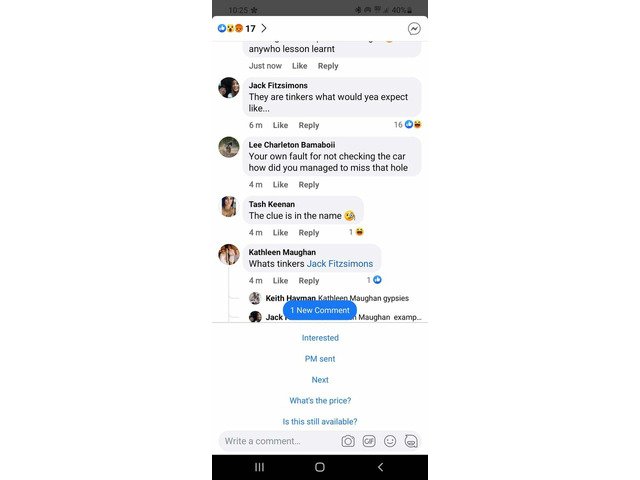Jump to the 1 New Comment
Screen dimensions: 640x480
tap(320, 310)
